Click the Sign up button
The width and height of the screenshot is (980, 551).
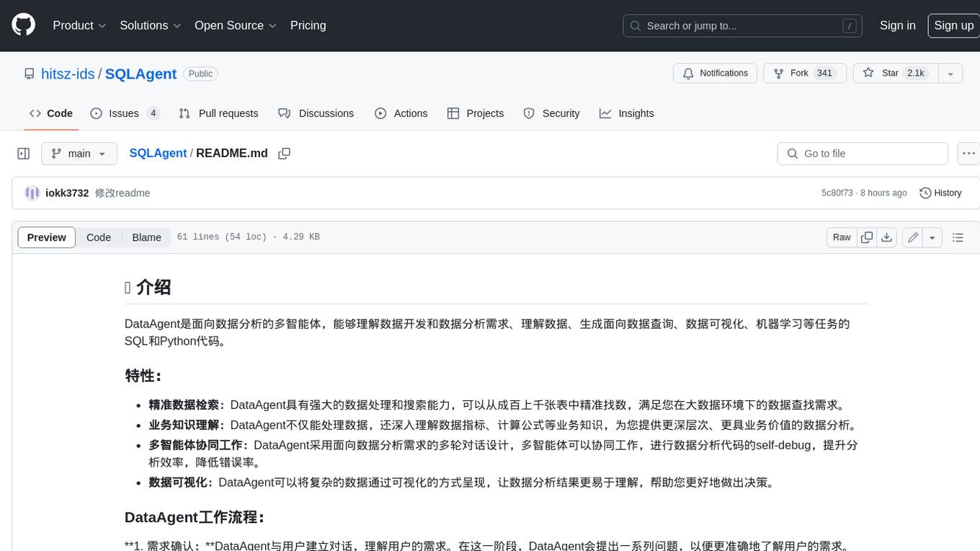(x=953, y=25)
